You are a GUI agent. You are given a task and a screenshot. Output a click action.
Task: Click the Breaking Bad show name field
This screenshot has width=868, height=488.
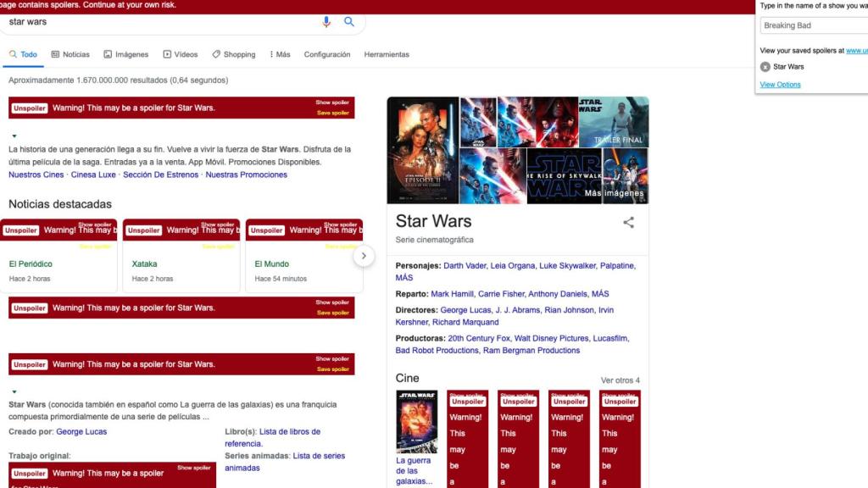pyautogui.click(x=814, y=25)
